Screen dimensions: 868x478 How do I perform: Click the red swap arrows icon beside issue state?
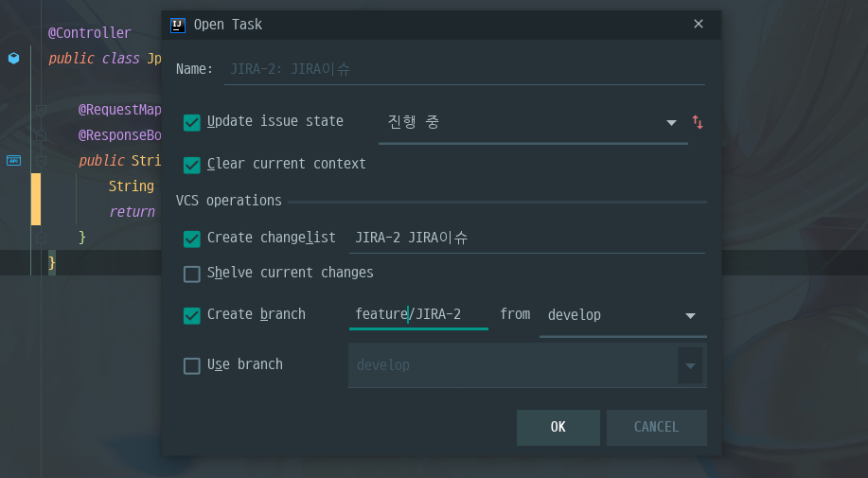[x=698, y=122]
